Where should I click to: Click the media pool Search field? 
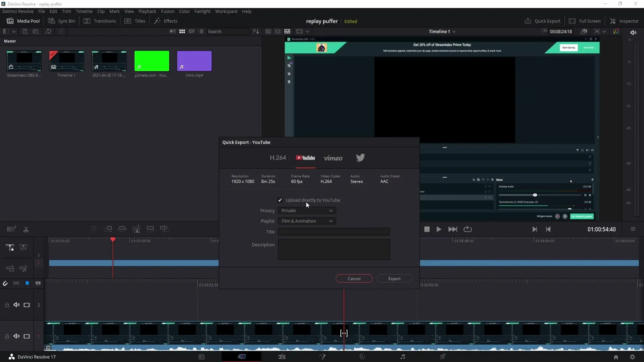tap(228, 31)
